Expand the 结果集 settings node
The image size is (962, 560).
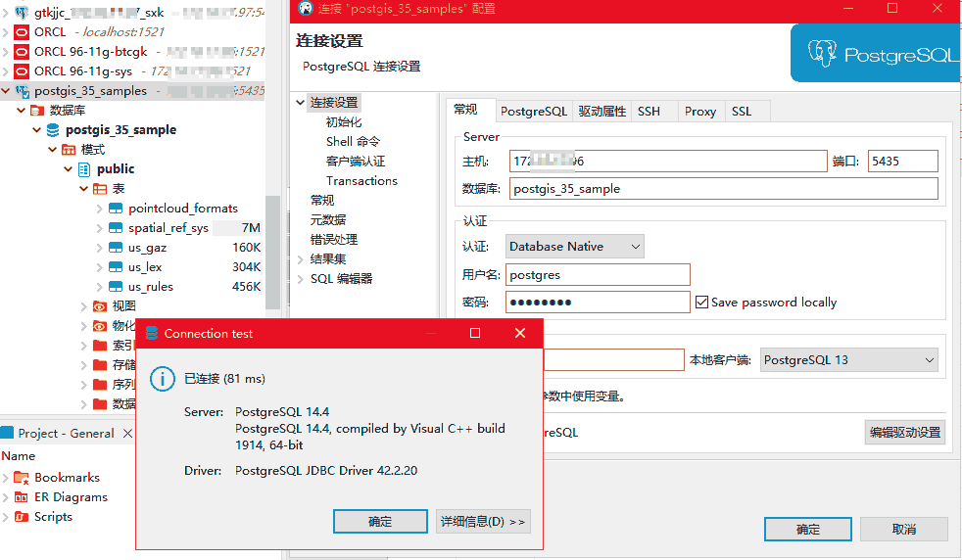301,259
